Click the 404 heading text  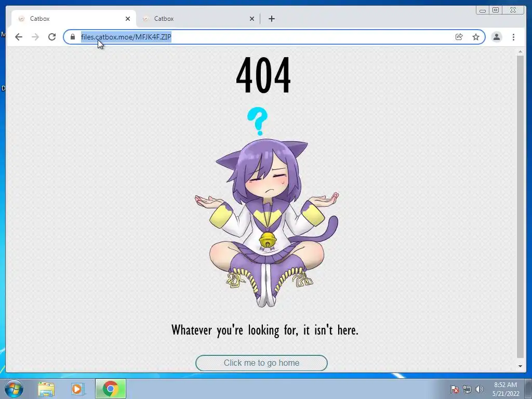pos(263,75)
